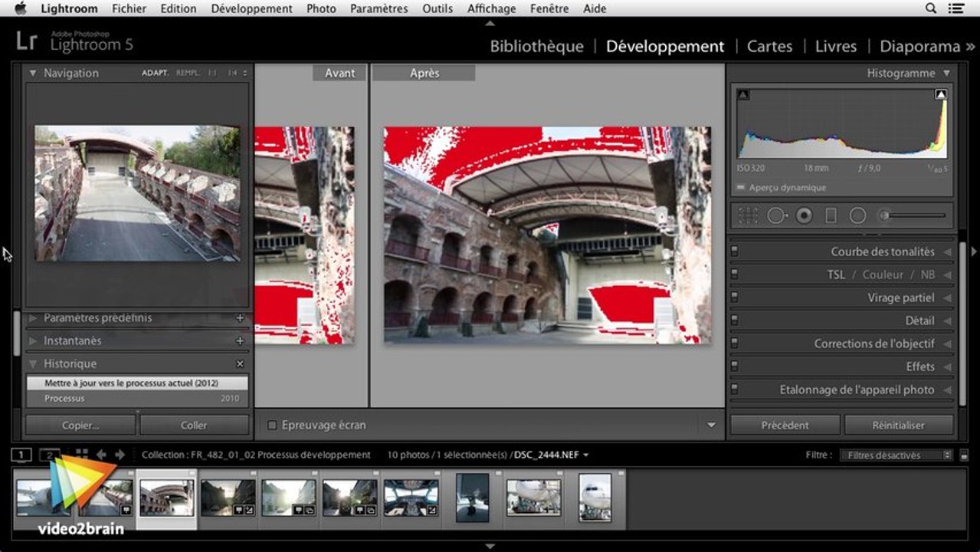Open the Apple menu

(x=20, y=8)
